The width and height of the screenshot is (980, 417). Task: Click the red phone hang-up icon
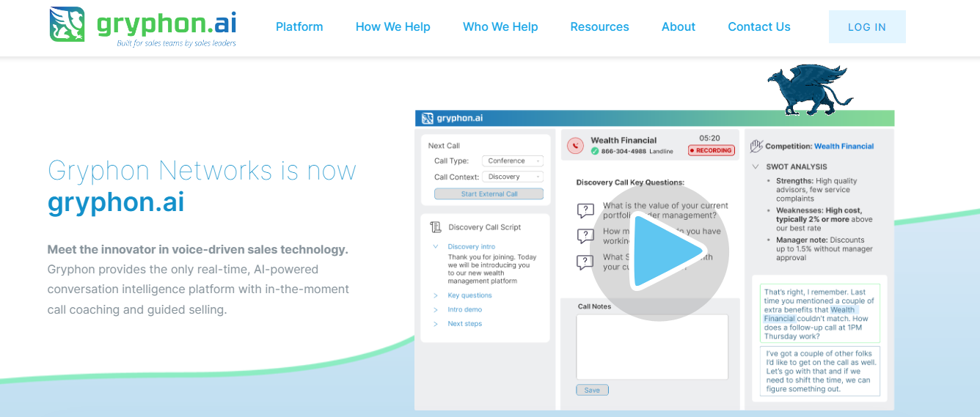tap(576, 146)
